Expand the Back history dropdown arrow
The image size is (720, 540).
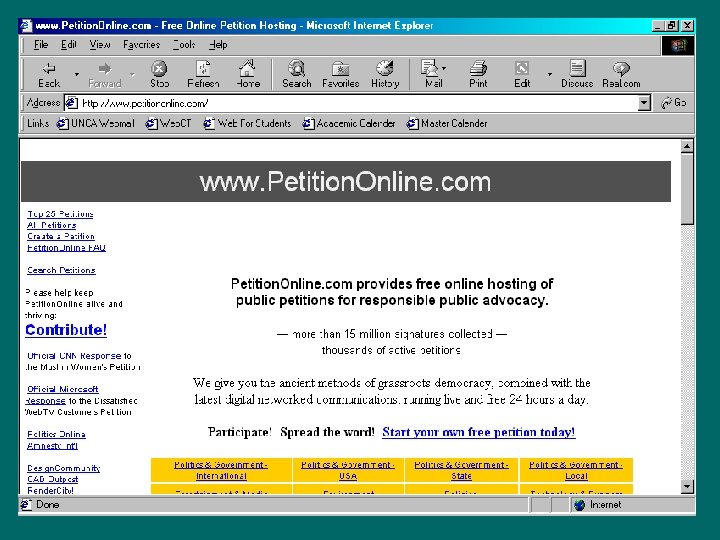[77, 74]
